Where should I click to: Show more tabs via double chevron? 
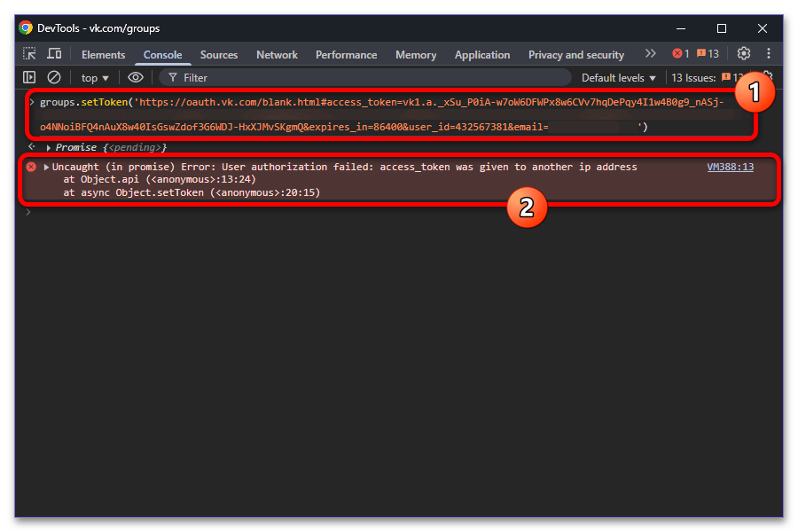pos(650,53)
